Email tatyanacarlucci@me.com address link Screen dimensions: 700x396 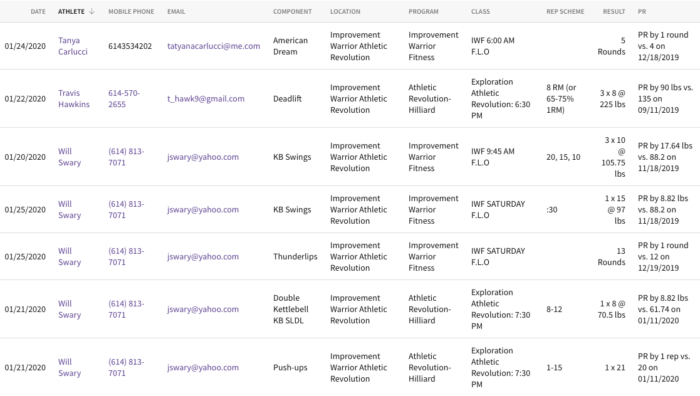click(213, 46)
